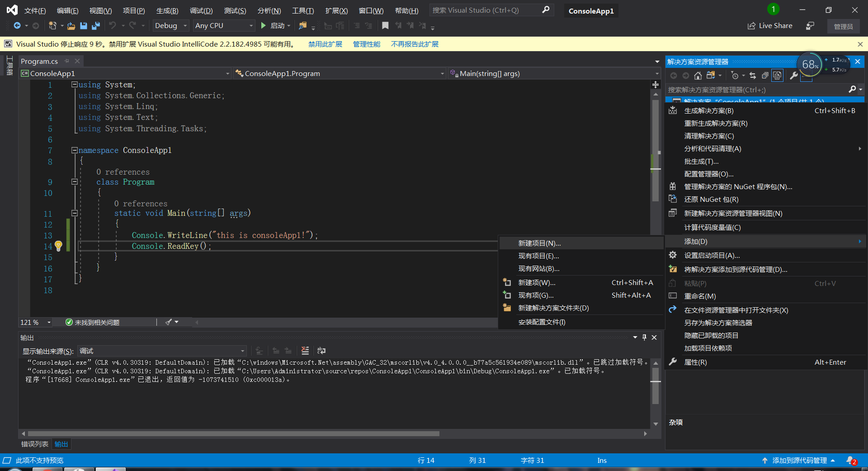Click the Find in Files icon
868x471 pixels.
(x=303, y=26)
